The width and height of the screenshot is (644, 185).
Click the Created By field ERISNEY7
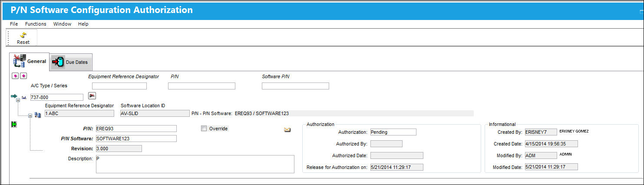(x=541, y=132)
